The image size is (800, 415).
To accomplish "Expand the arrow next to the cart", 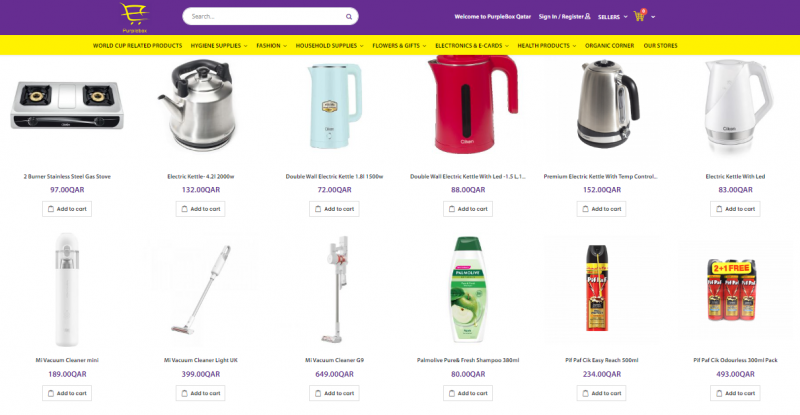I will pyautogui.click(x=653, y=17).
